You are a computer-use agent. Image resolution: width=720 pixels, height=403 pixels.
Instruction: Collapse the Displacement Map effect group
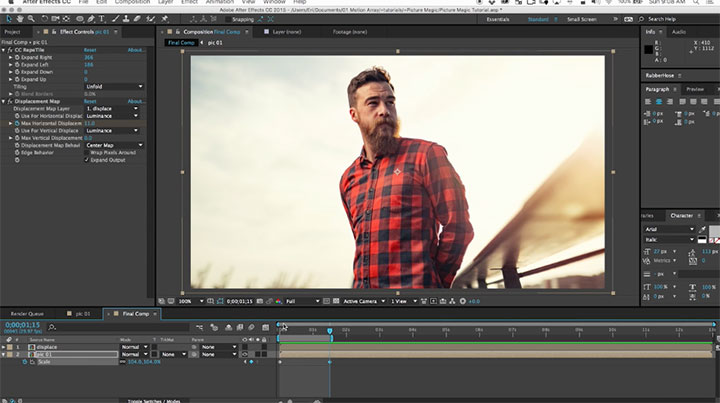(4, 101)
